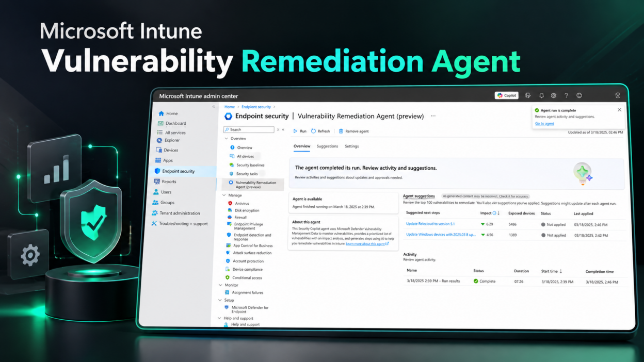
Task: Open the help question mark icon
Action: point(566,95)
